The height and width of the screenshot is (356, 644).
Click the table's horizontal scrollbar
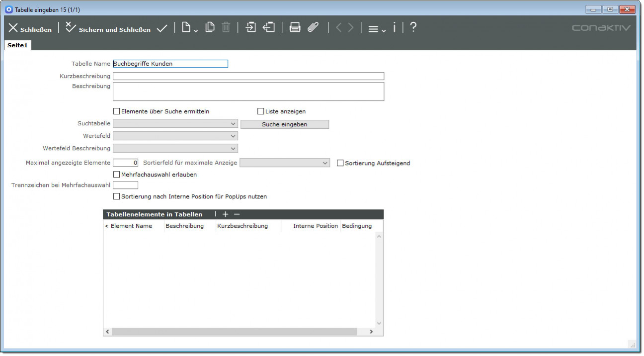(235, 332)
